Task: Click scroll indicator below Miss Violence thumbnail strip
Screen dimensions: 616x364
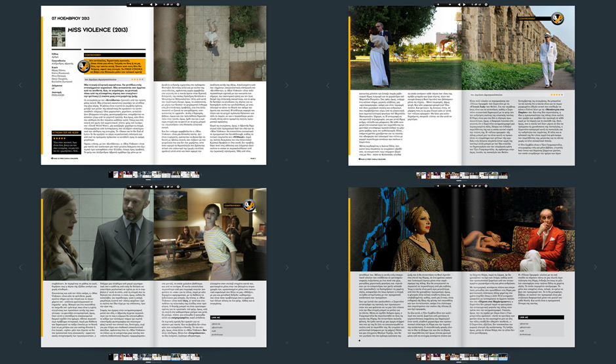Action: point(148,179)
